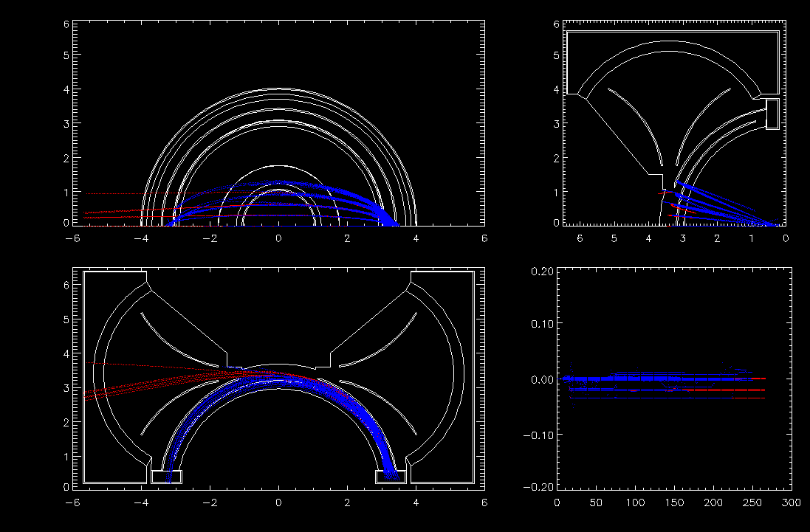Click '5' x-axis label of top-right plot
Viewport: 810px width, 532px height.
click(614, 238)
